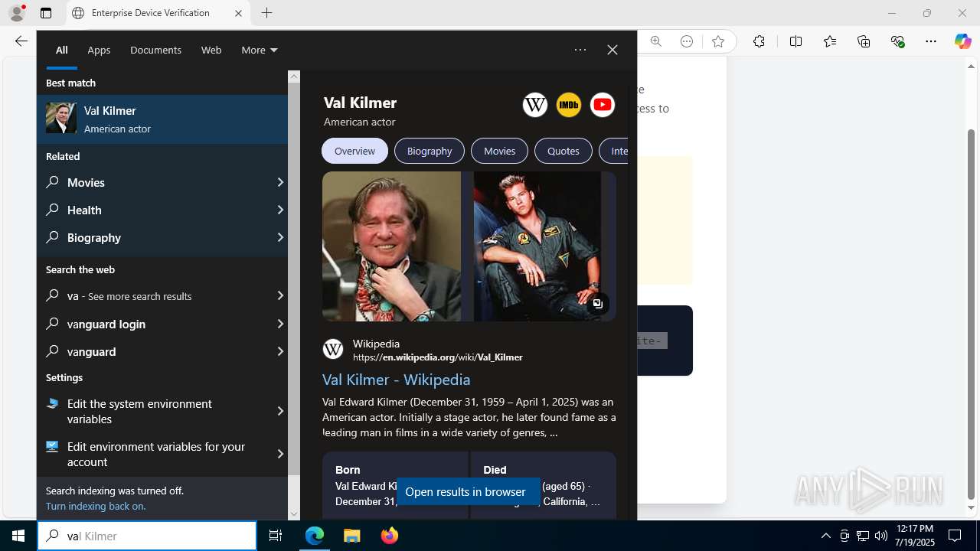Open Edge Collections icon

click(x=864, y=41)
